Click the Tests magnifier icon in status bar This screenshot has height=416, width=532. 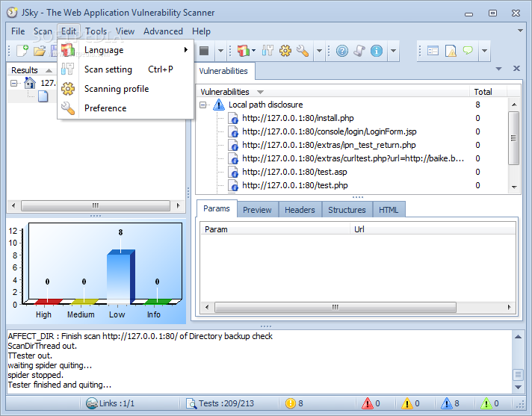click(x=191, y=403)
